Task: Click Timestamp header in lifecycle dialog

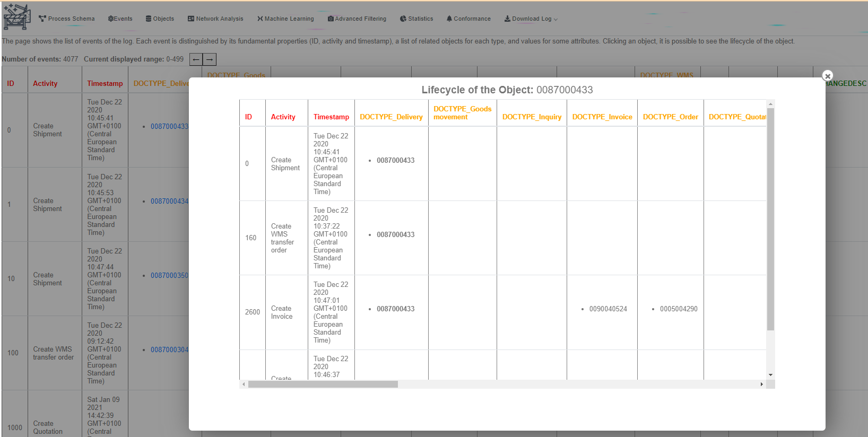Action: [331, 117]
